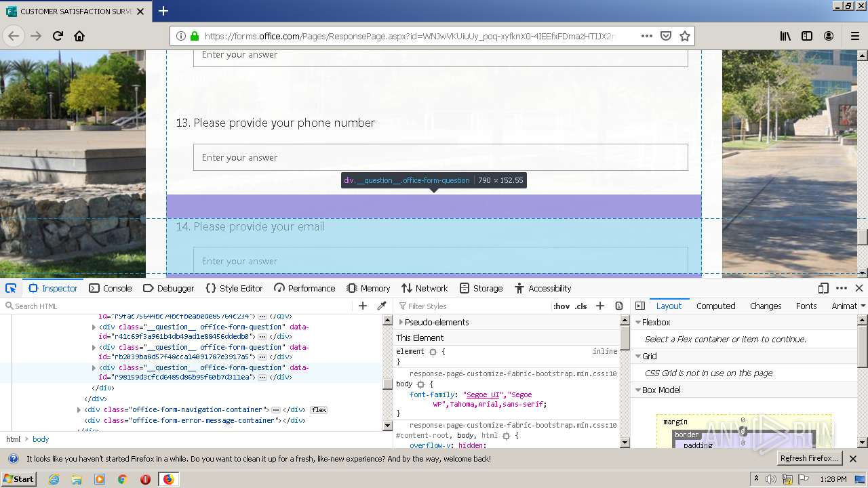Open the Library panel

(x=785, y=36)
